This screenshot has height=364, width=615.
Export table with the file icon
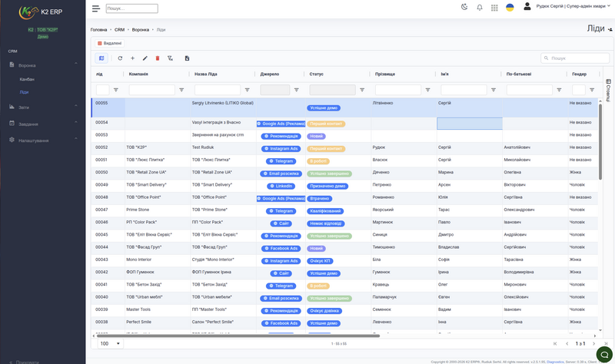pyautogui.click(x=187, y=58)
